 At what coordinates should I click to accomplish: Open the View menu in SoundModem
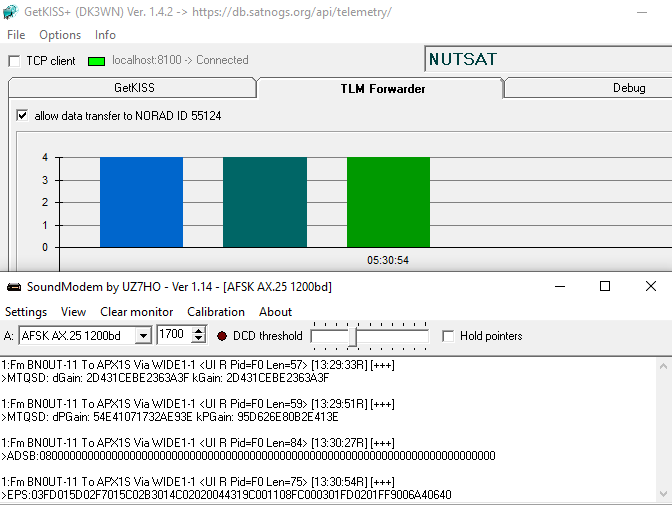tap(73, 312)
